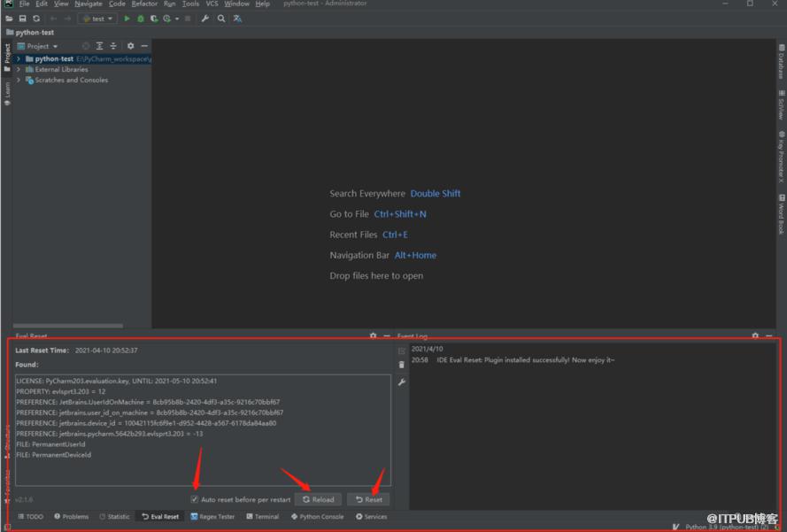Screen dimensions: 787x532
Task: Switch to the Terminal tool window tab
Action: pos(263,516)
